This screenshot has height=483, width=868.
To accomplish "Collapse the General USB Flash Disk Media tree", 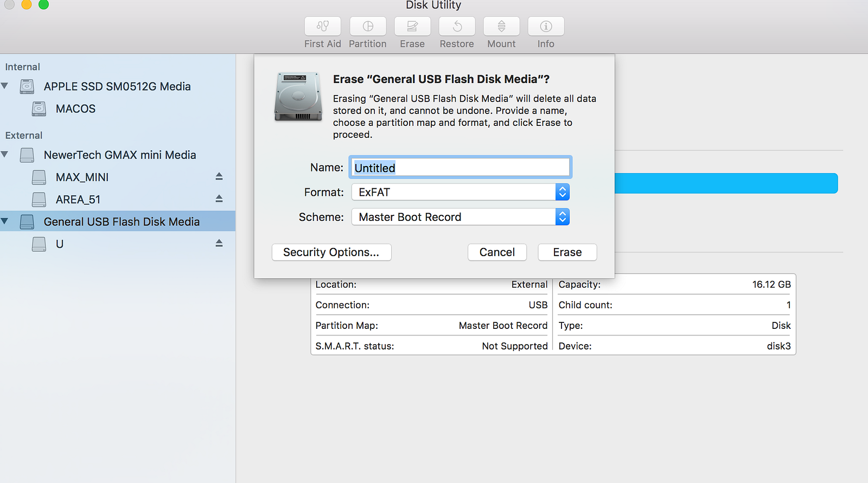I will point(5,221).
